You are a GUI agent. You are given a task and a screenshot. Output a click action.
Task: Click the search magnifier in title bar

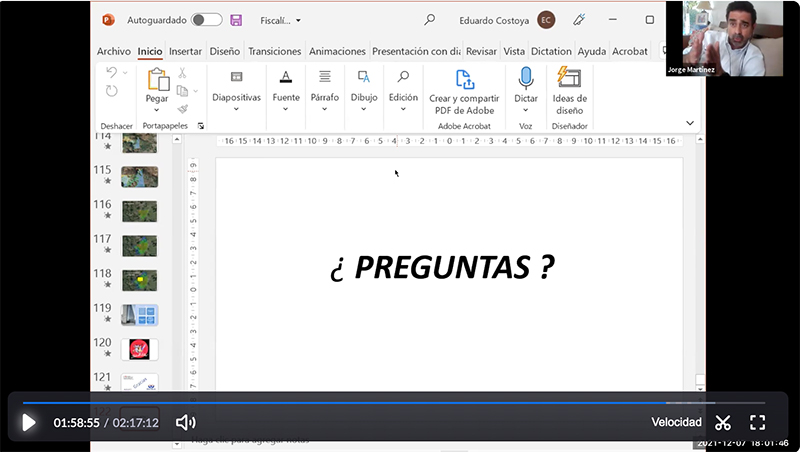coord(430,20)
